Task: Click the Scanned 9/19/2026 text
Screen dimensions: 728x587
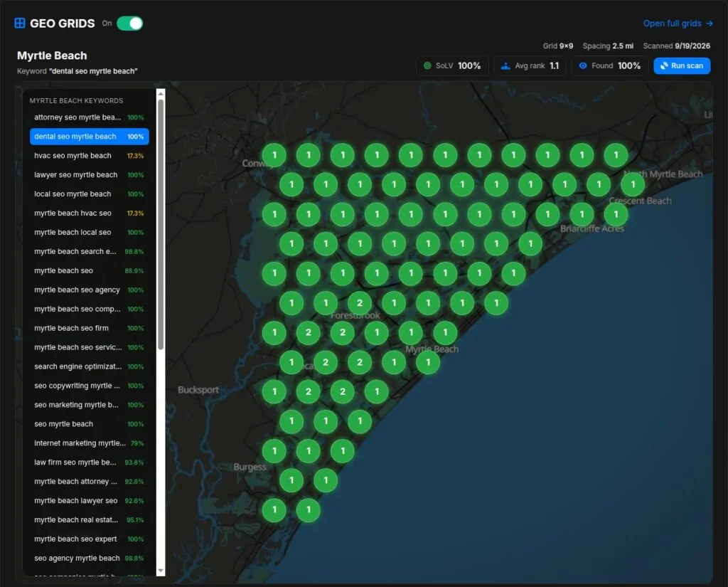Action: 677,46
